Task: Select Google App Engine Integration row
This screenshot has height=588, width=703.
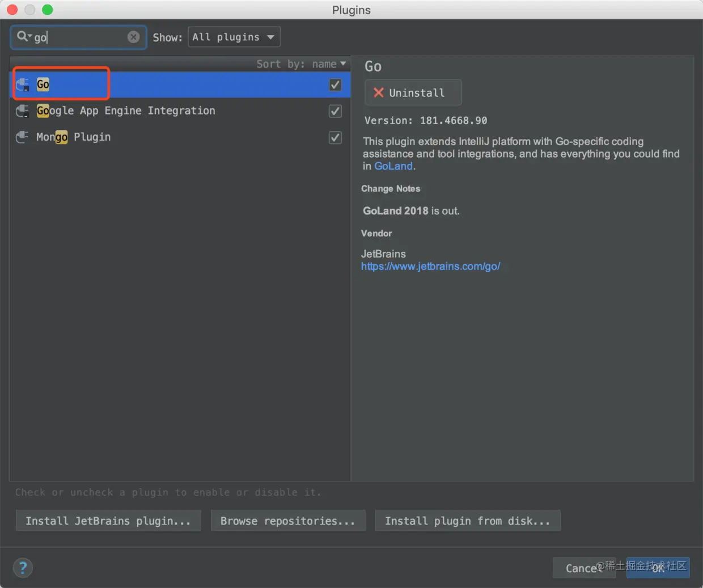Action: pos(180,111)
